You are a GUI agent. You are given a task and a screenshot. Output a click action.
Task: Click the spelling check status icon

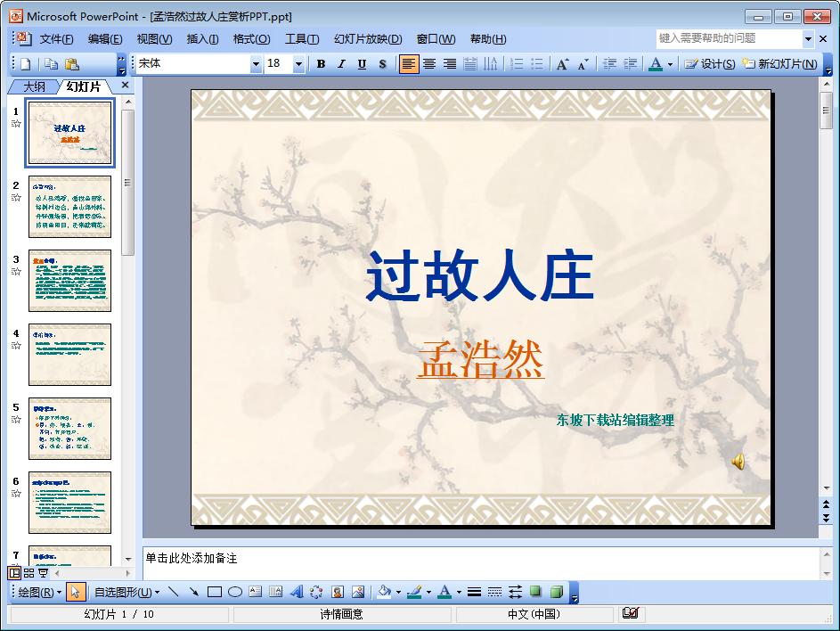pyautogui.click(x=631, y=613)
